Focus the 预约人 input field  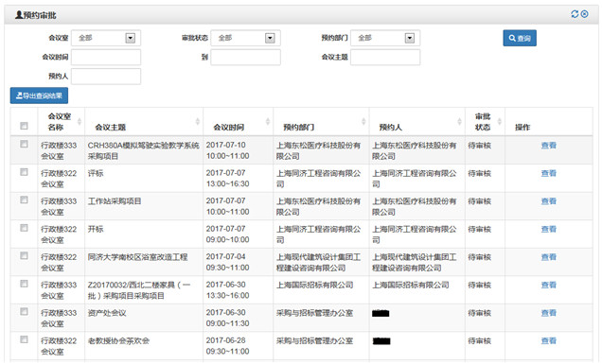pos(106,77)
